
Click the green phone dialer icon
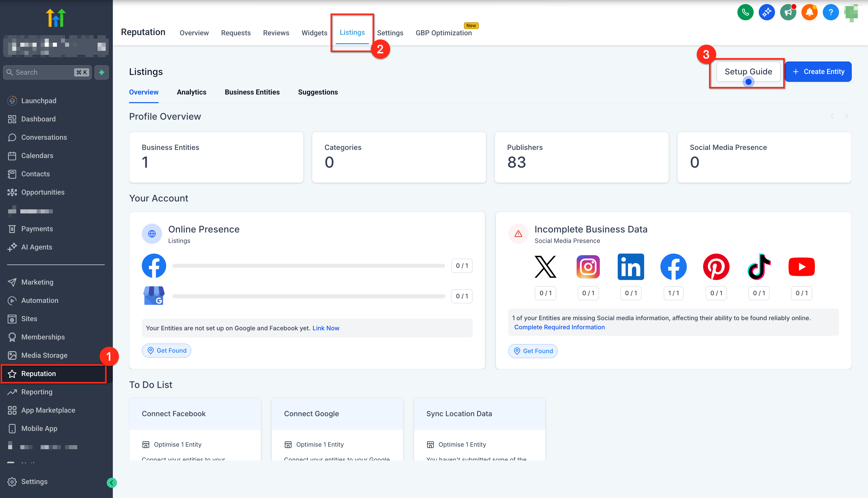(745, 13)
